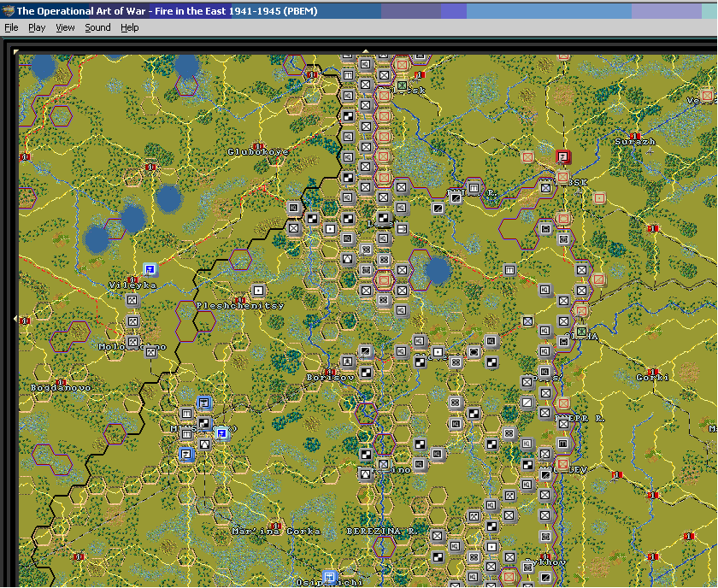Viewport: 718px width, 588px height.
Task: Select the red infantry counter beside the Velizh label
Action: click(707, 96)
